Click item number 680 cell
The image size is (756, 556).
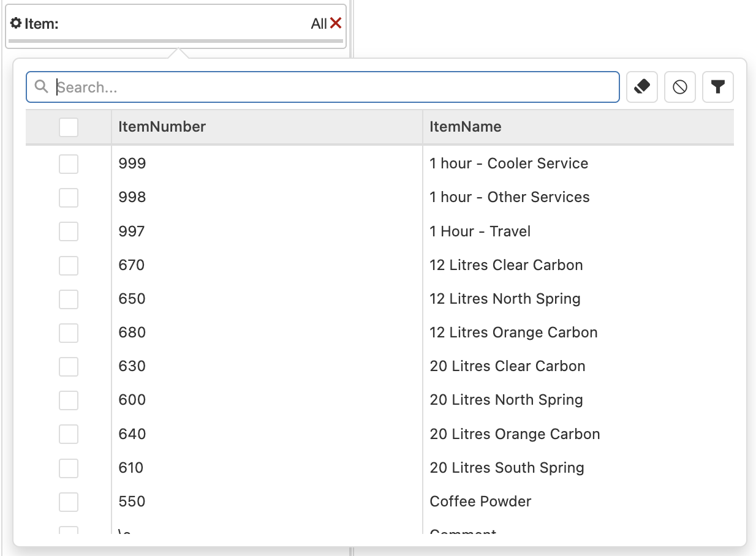(x=132, y=332)
